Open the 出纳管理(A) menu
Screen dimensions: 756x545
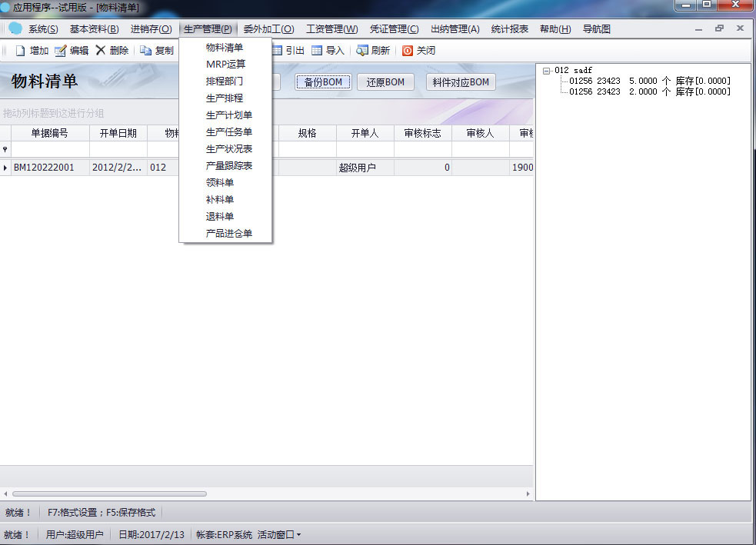[455, 29]
